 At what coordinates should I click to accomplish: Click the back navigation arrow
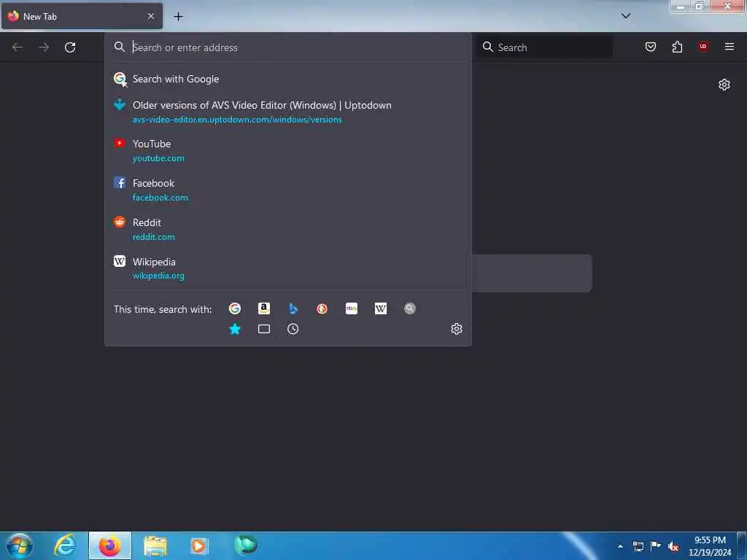pyautogui.click(x=18, y=47)
